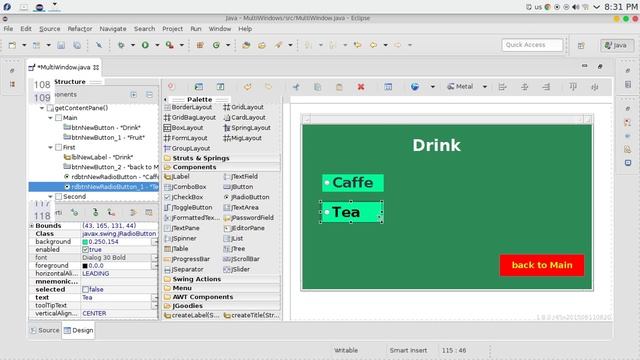Collapse the Main tree node
Image resolution: width=640 pixels, height=360 pixels.
point(51,118)
